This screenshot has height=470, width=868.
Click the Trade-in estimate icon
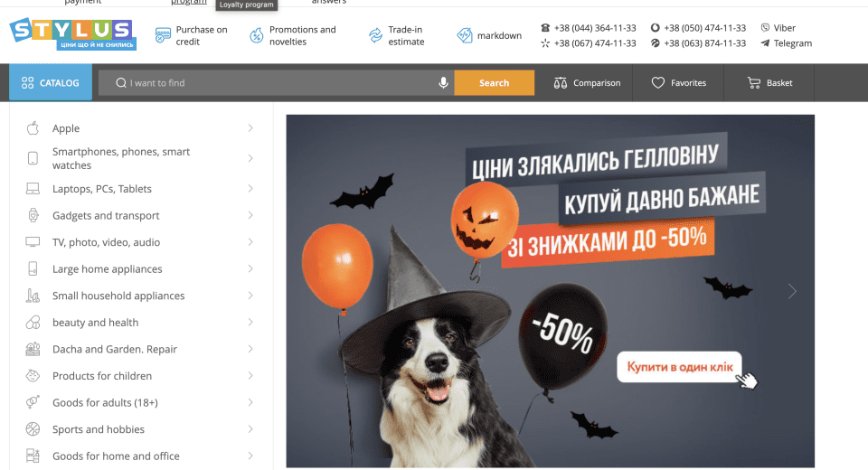[x=375, y=36]
